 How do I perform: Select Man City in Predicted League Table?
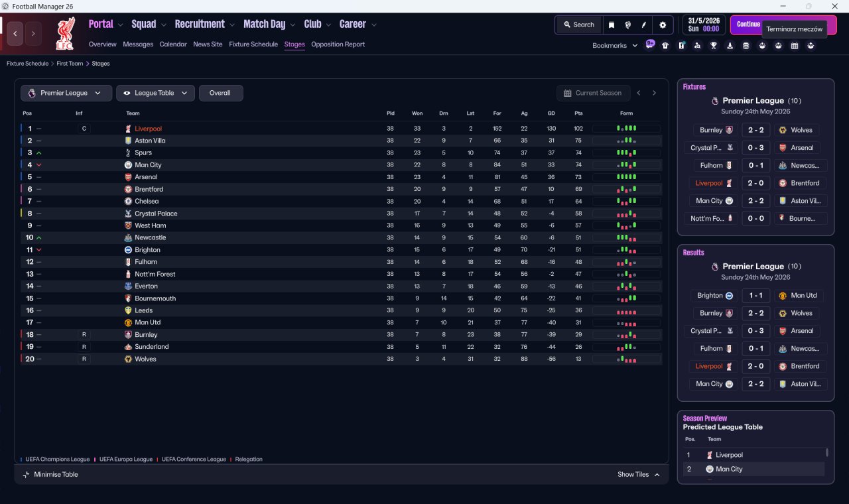[729, 469]
